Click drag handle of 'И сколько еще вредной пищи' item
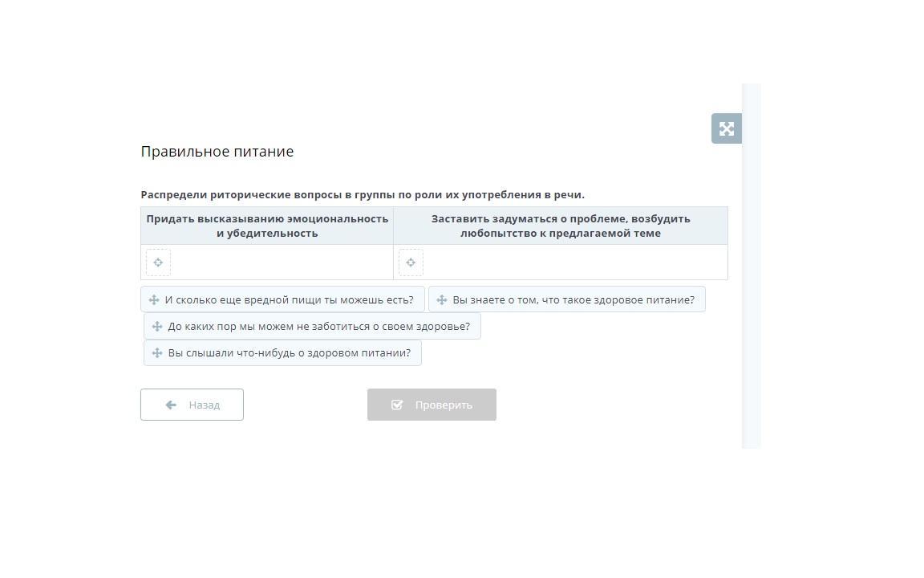The image size is (924, 578). pos(154,300)
